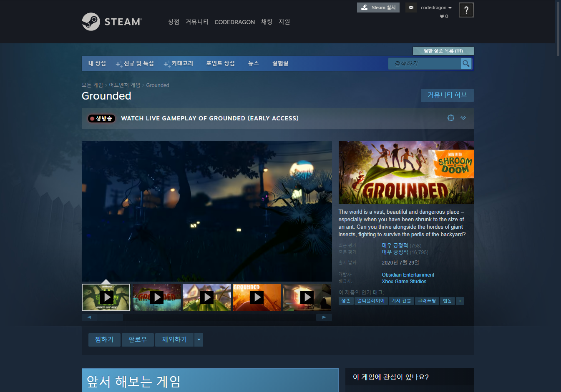Open the 포인트 상점 tab
The image size is (561, 392).
(x=220, y=63)
